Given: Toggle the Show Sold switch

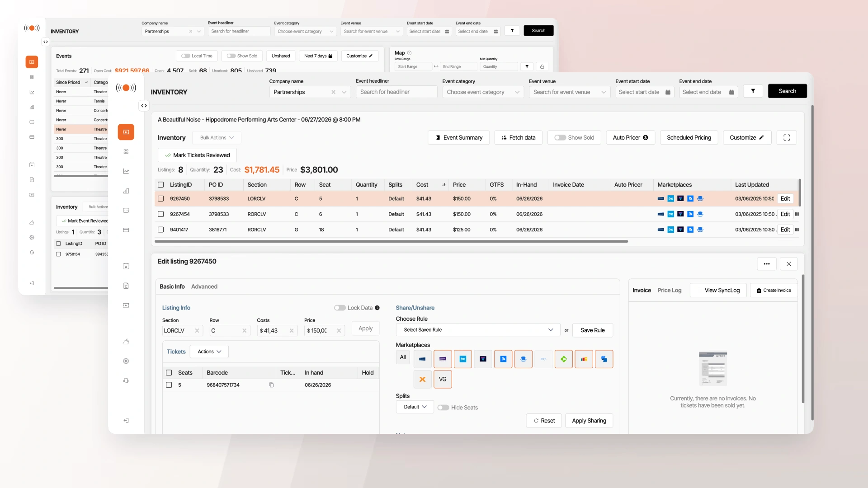Looking at the screenshot, I should (x=560, y=137).
